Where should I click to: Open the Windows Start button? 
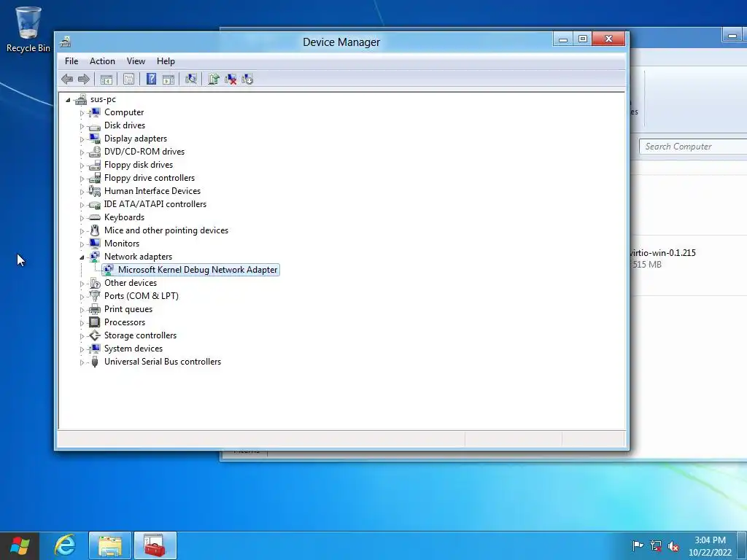[20, 545]
